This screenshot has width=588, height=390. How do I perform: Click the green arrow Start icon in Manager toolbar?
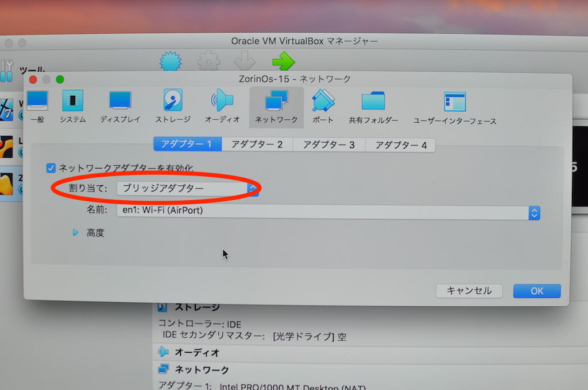284,61
